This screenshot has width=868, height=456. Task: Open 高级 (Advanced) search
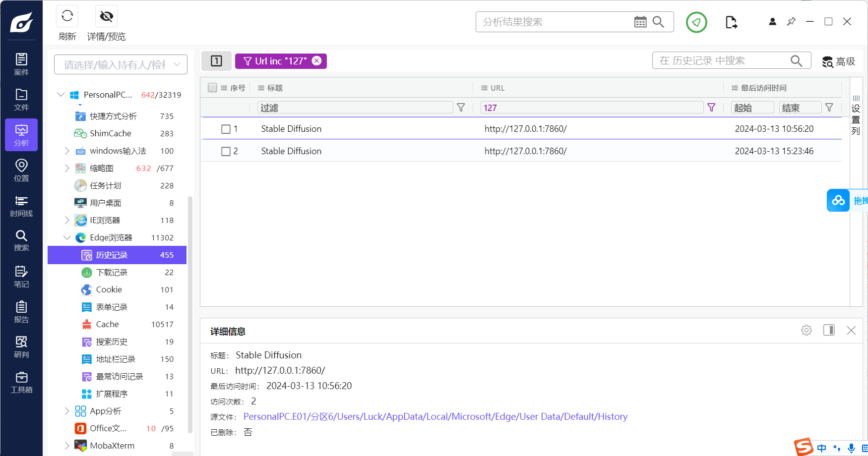839,61
